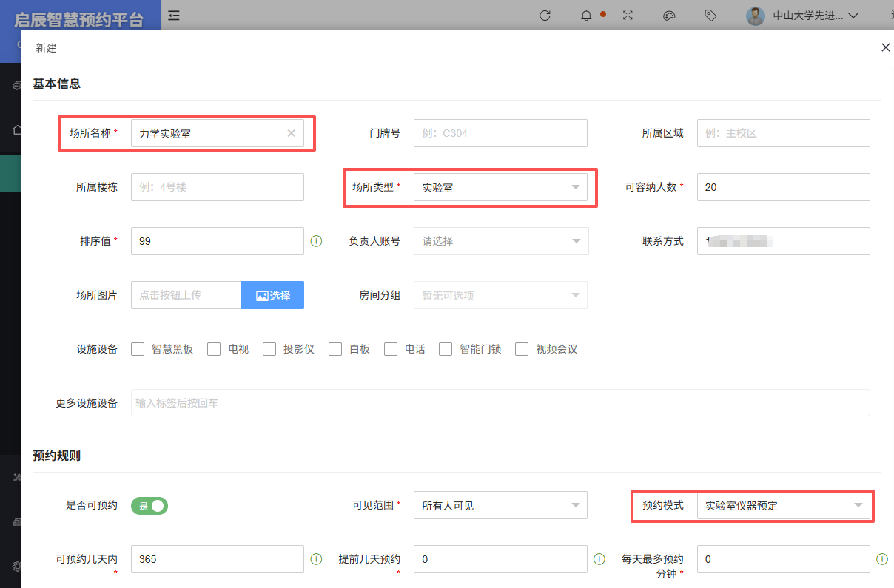Click info icon beside 可预约几天内 field
Screen dimensions: 894x588
[x=316, y=559]
